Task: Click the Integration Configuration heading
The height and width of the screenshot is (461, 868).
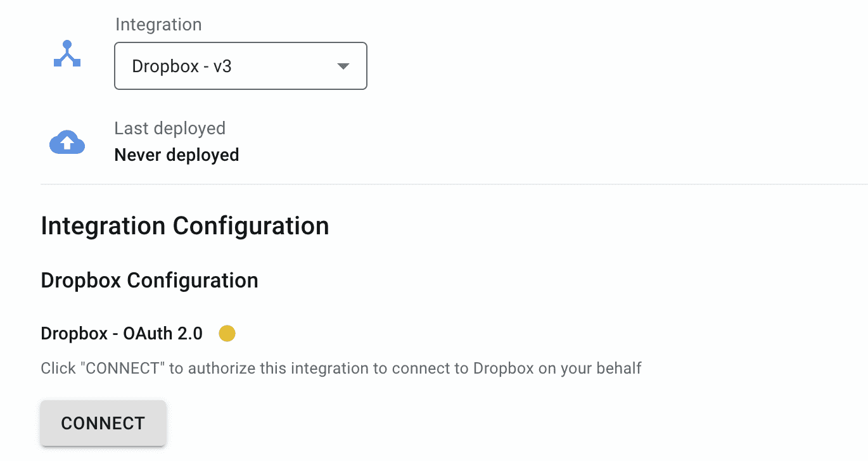Action: (x=185, y=226)
